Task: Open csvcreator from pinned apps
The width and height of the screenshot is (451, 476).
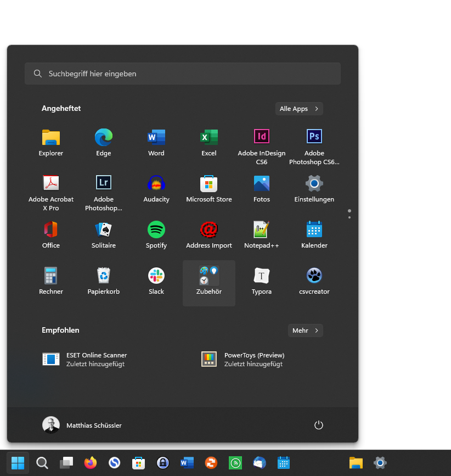Action: pyautogui.click(x=314, y=281)
